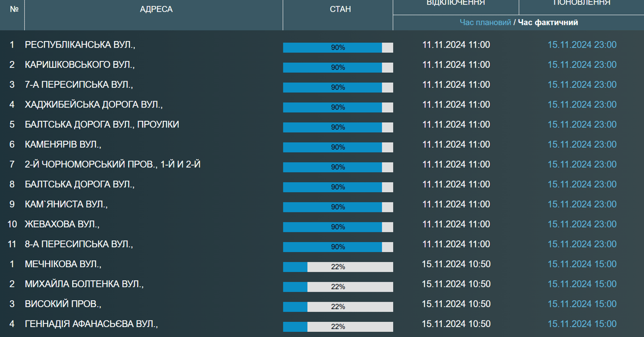This screenshot has width=644, height=337.
Task: Select the 'Час плановий' link
Action: click(x=485, y=22)
